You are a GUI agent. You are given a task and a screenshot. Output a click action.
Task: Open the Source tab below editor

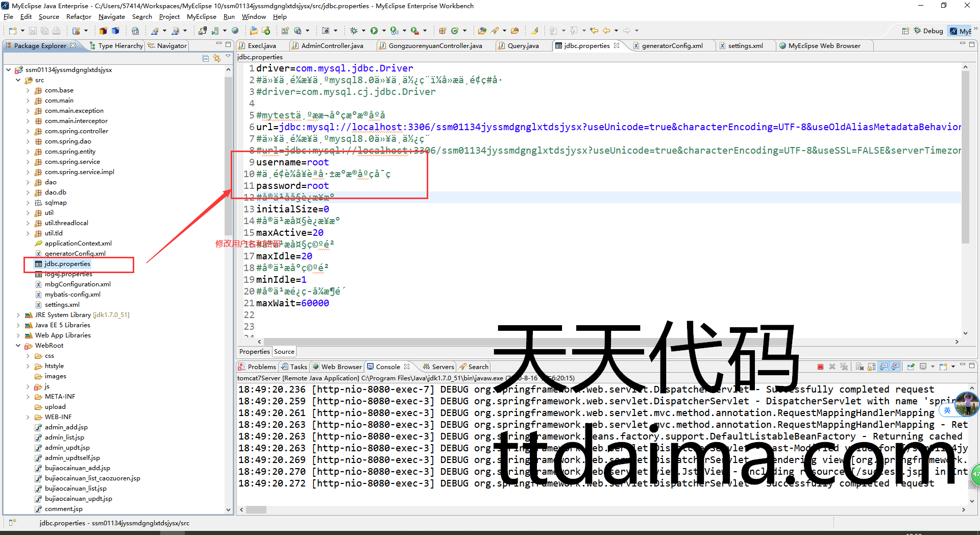click(x=284, y=352)
